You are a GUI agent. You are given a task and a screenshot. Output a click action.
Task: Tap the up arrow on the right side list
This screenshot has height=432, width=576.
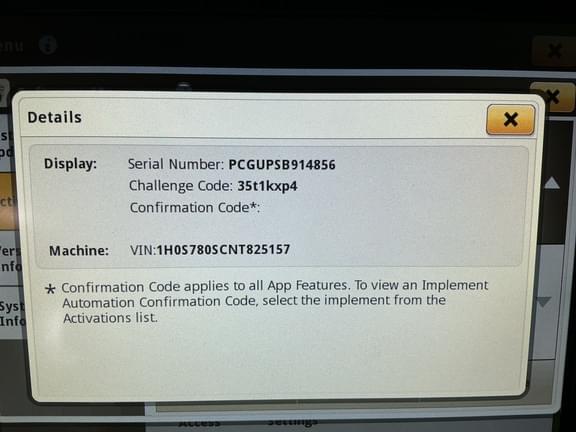point(552,183)
